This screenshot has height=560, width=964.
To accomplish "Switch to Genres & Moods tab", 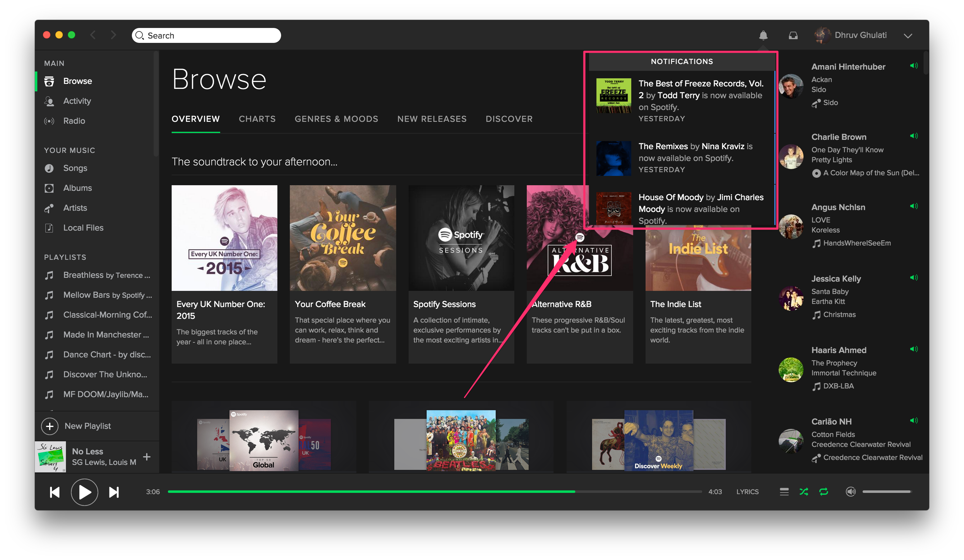I will click(336, 119).
